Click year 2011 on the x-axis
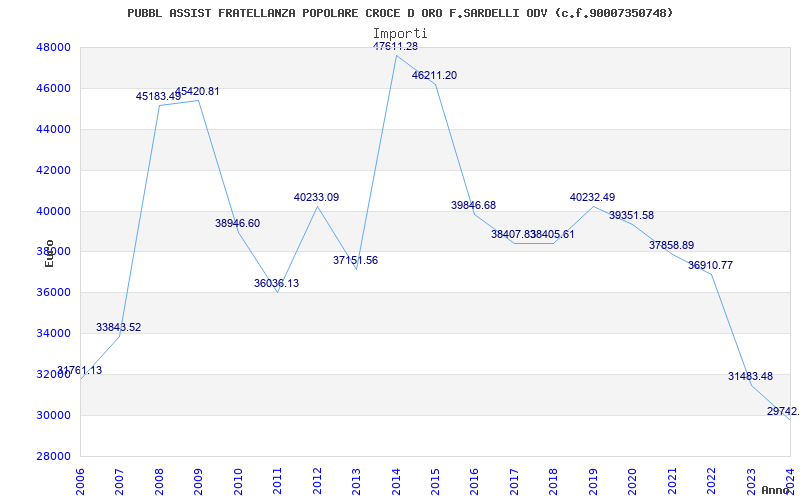 point(277,482)
